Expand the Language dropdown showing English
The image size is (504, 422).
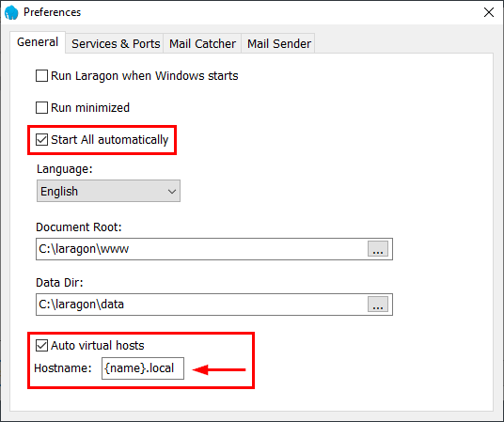pos(108,191)
